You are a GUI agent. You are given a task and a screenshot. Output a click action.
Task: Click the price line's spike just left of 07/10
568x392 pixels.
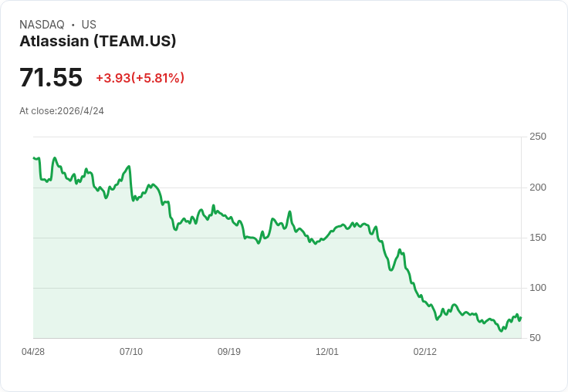click(129, 167)
